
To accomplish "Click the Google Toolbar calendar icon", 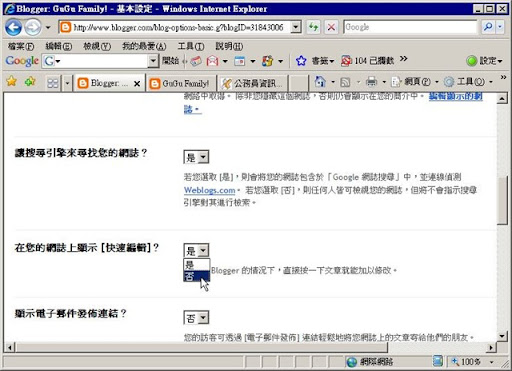I will [240, 61].
